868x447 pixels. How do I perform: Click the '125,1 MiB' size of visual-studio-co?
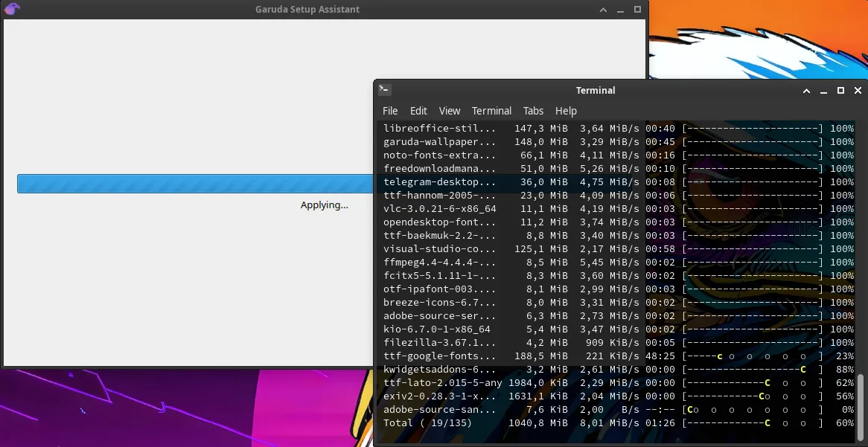pos(541,249)
